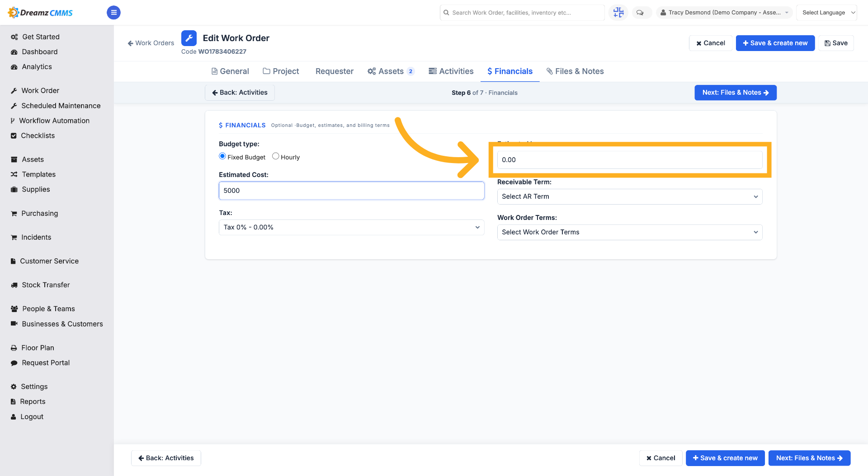
Task: Switch to the General tab
Action: (230, 71)
